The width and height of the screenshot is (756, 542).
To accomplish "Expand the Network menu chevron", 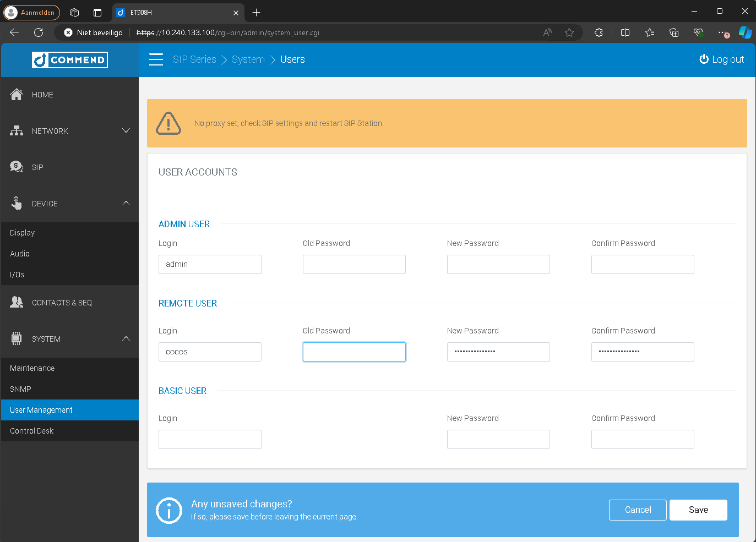I will [x=126, y=131].
